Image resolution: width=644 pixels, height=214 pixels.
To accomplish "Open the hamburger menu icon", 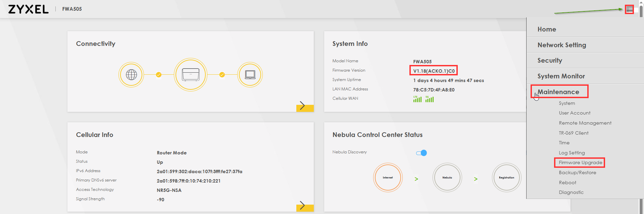I will pos(629,9).
